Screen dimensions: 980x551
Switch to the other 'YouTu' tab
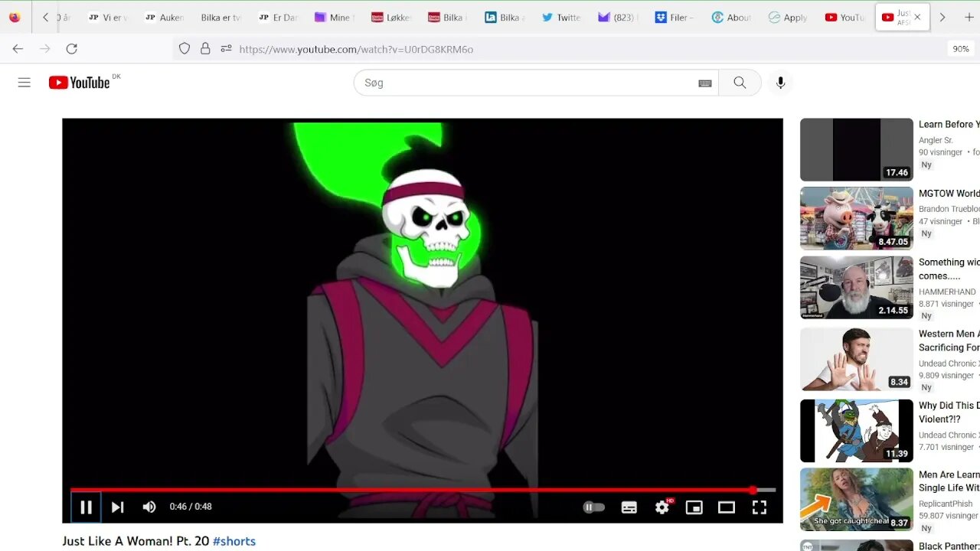[x=844, y=17]
